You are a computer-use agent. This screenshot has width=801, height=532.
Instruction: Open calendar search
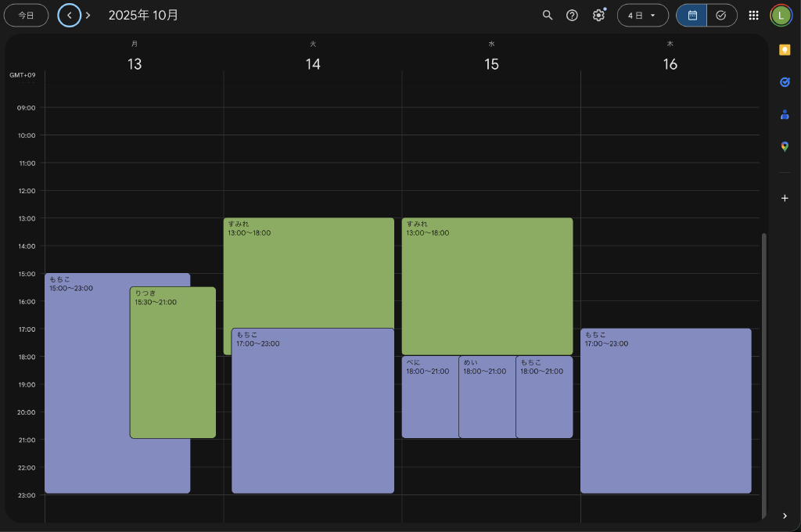[548, 16]
